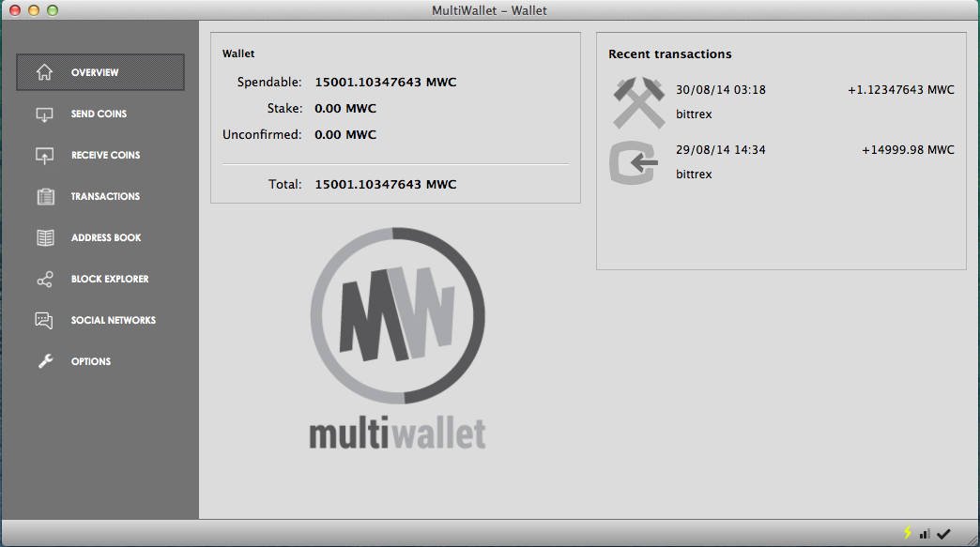Click the mining pickaxe transaction icon

pos(638,103)
